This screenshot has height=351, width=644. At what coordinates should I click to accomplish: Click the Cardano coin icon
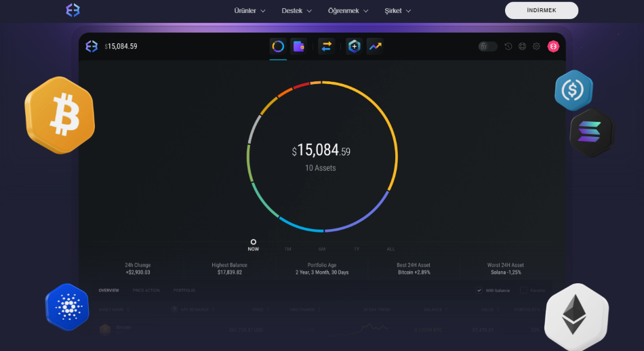pos(67,307)
